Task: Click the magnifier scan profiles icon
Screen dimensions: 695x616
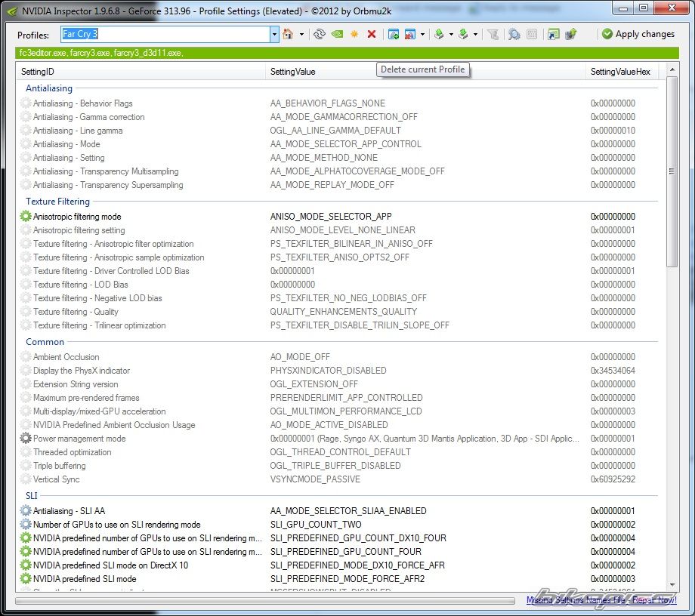Action: point(514,34)
